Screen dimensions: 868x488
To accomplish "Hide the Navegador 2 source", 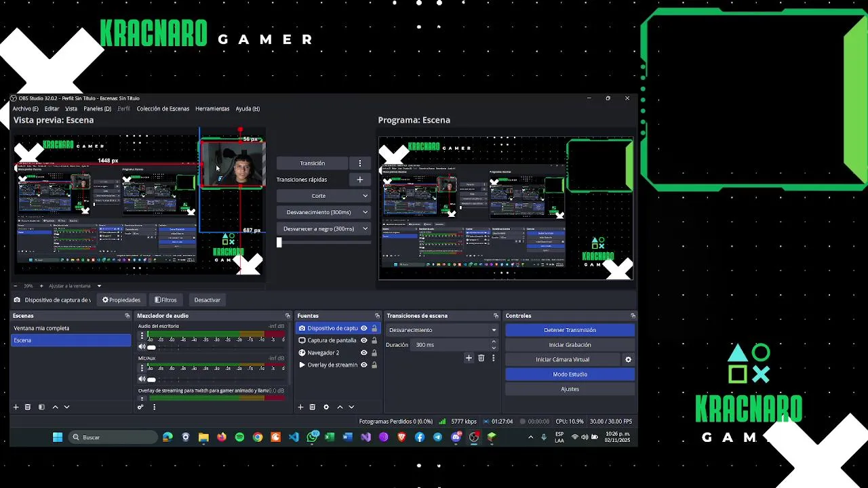I will (364, 352).
